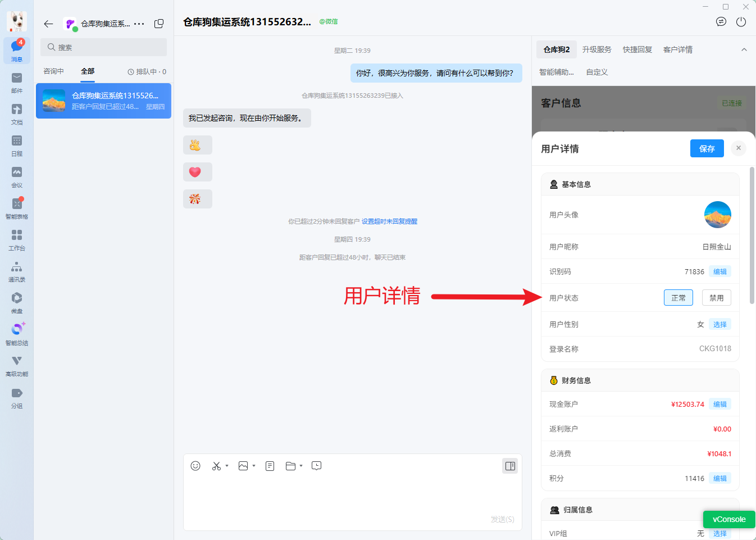Image resolution: width=756 pixels, height=540 pixels.
Task: Switch to the 仓库狗2 tab
Action: coord(557,49)
